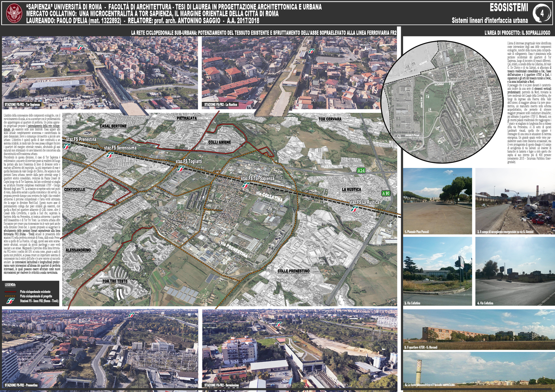Click the Sapienza university crest logo
The image size is (555, 392).
14,13
